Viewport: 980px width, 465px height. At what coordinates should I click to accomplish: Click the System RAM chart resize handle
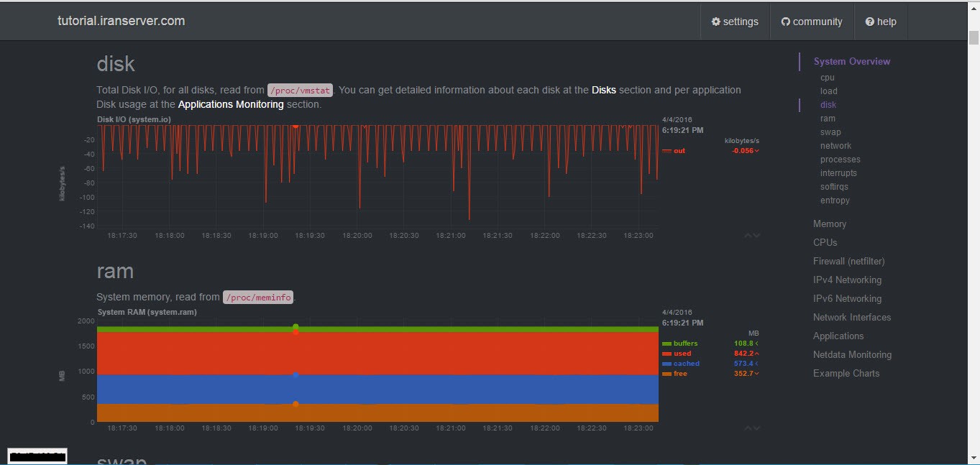pos(752,428)
